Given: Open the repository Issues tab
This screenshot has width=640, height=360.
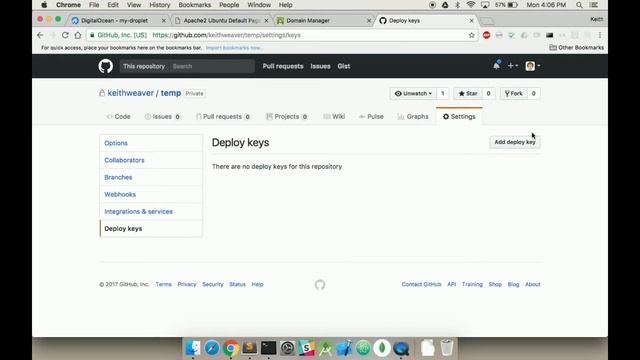Looking at the screenshot, I should tap(162, 116).
